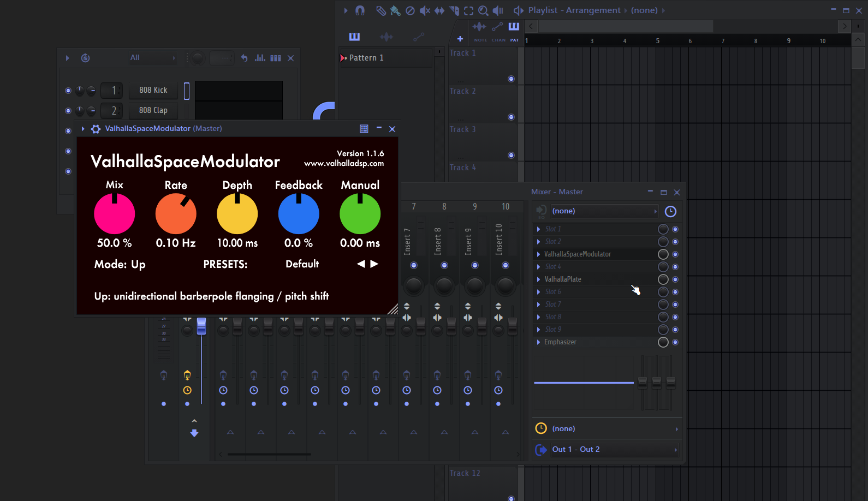
Task: Open the mixer input (none) dropdown at top
Action: tap(604, 211)
